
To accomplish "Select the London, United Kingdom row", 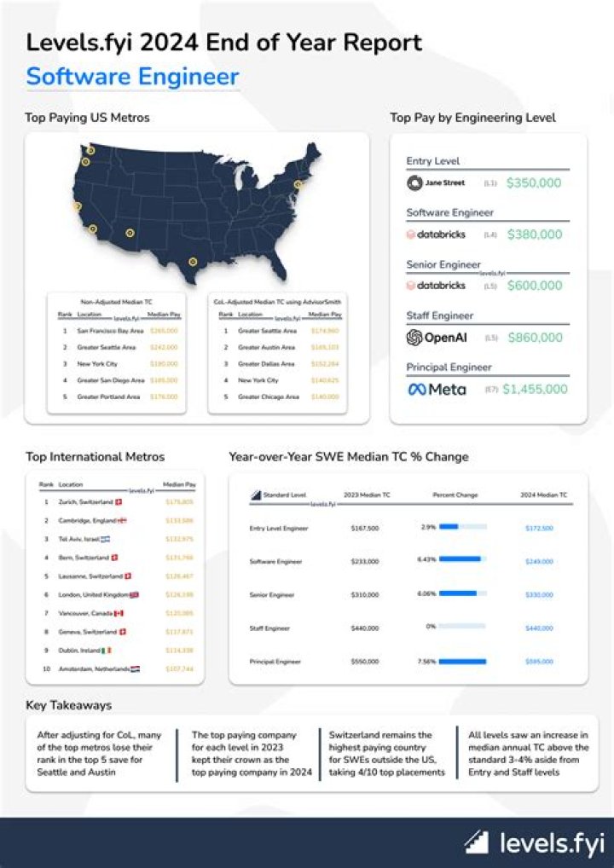I will tap(115, 594).
